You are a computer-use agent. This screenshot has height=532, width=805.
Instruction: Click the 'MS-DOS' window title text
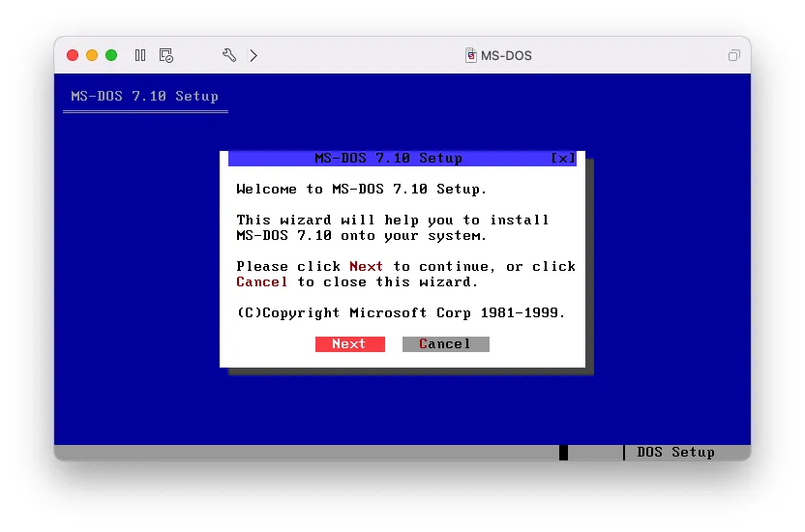tap(506, 55)
